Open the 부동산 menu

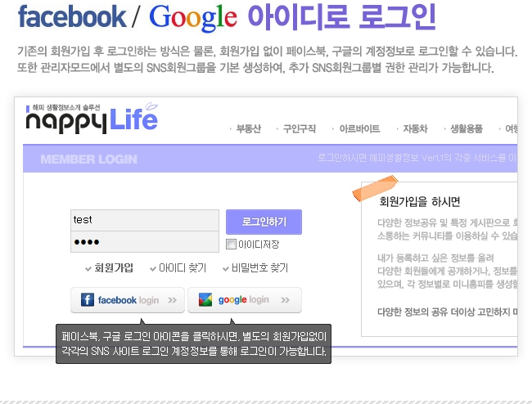(248, 128)
